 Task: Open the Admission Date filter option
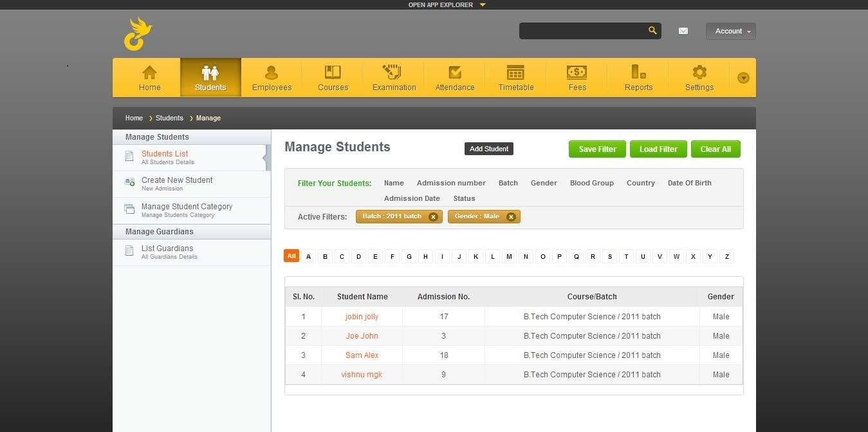coord(412,198)
